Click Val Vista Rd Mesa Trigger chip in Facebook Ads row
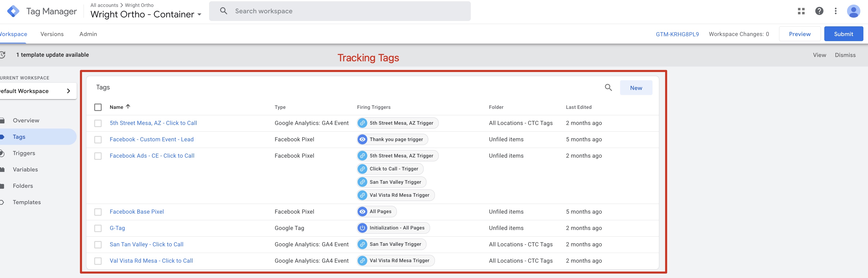The image size is (868, 278). coord(396,195)
